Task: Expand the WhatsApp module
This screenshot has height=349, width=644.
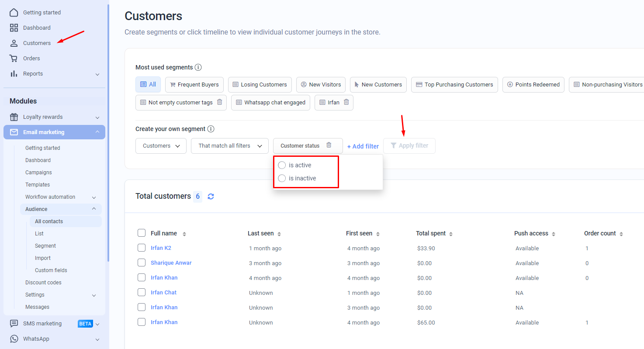Action: click(97, 339)
